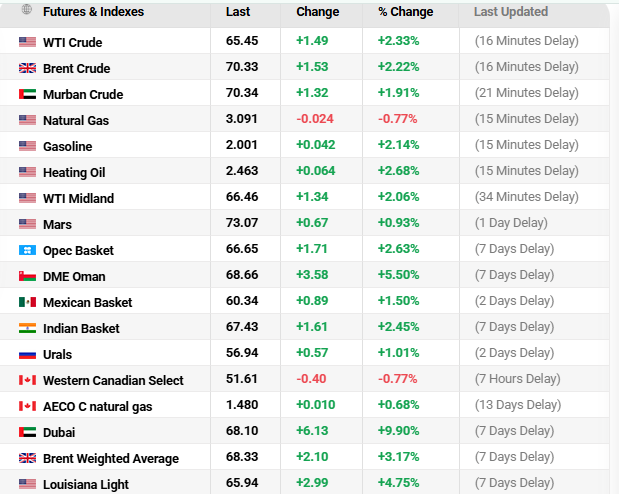Click Brent Crude change value +1.53
The height and width of the screenshot is (494, 619).
coord(312,67)
